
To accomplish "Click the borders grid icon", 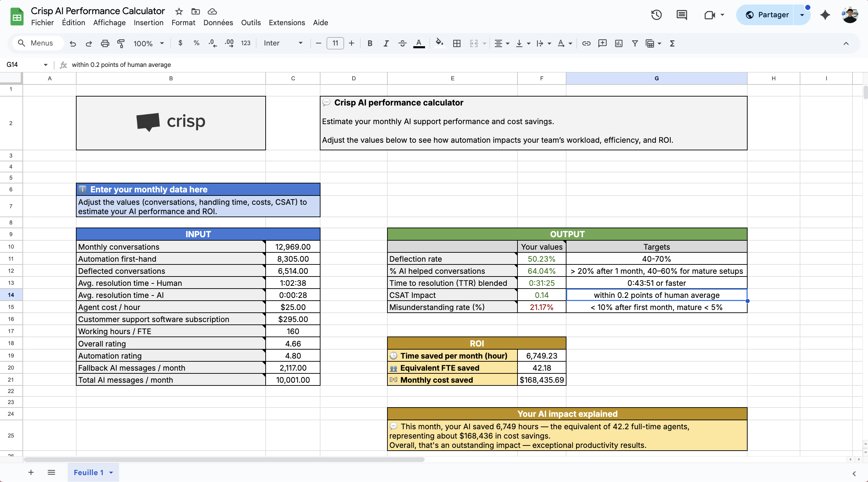I will [x=457, y=43].
